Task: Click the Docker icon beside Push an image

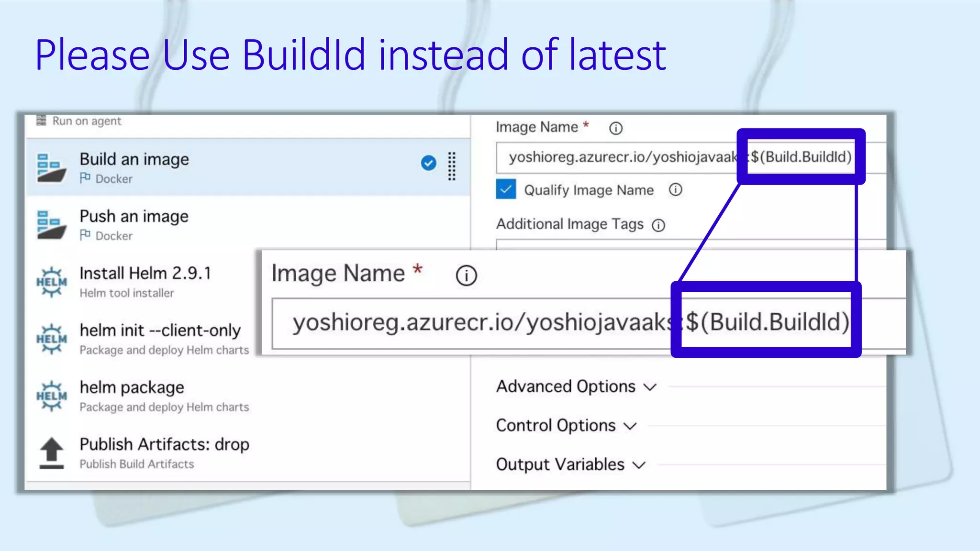Action: 51,225
